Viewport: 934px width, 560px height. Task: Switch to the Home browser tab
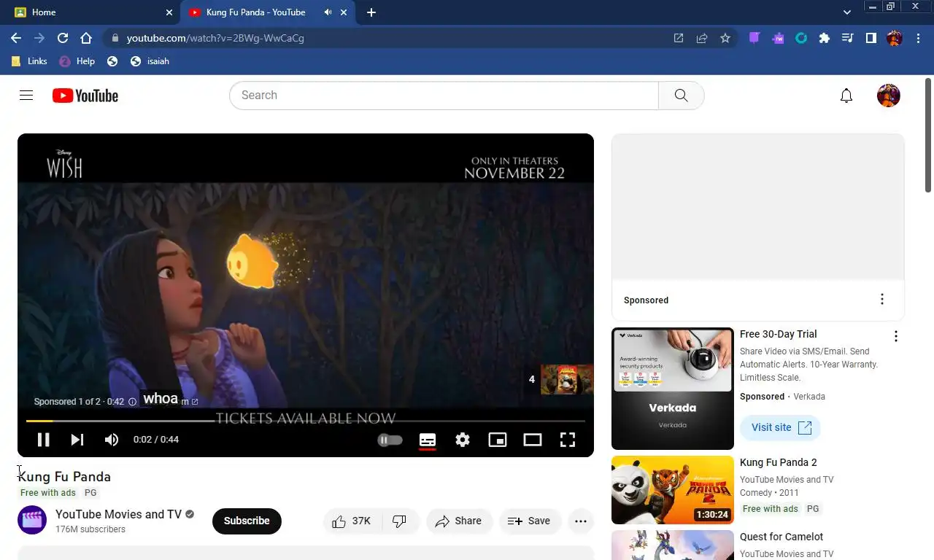coord(90,12)
